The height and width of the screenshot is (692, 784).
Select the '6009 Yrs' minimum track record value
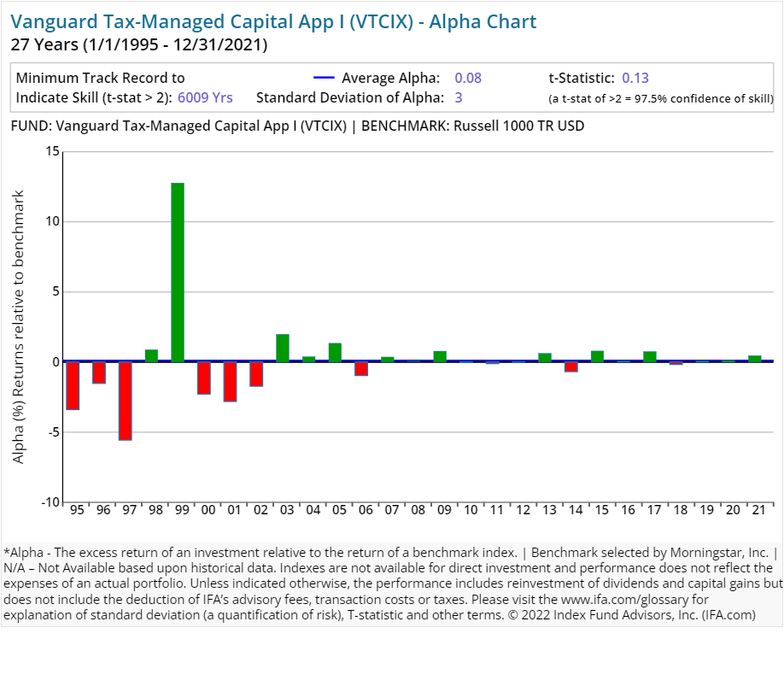(x=205, y=97)
